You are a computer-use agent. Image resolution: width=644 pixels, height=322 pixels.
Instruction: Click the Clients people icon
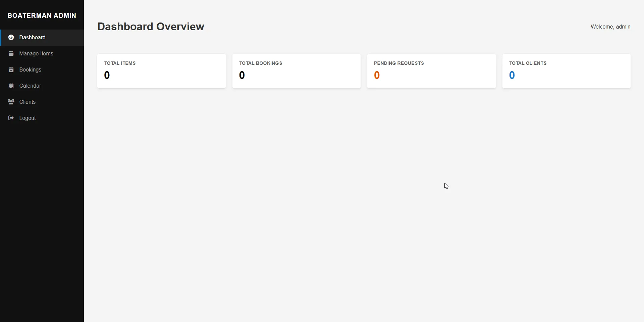tap(11, 102)
